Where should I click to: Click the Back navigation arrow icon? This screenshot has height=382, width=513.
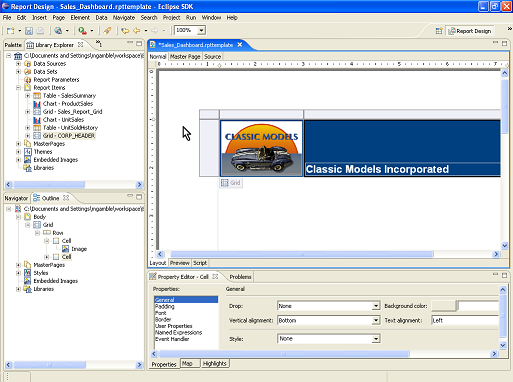pyautogui.click(x=137, y=31)
